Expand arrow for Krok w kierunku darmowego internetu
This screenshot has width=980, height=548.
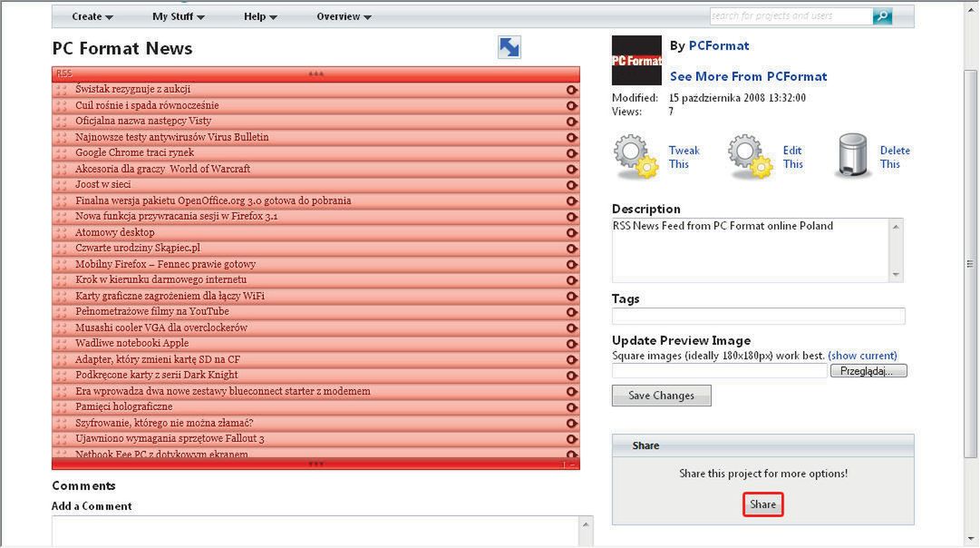(571, 280)
